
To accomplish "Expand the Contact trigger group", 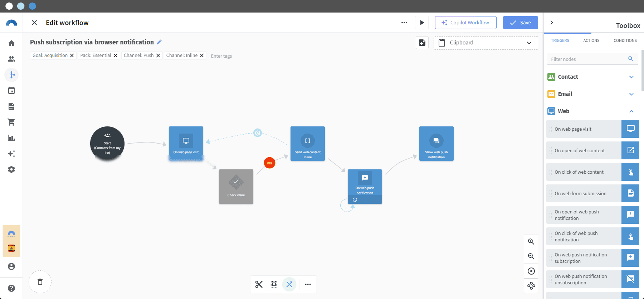I will pyautogui.click(x=592, y=77).
